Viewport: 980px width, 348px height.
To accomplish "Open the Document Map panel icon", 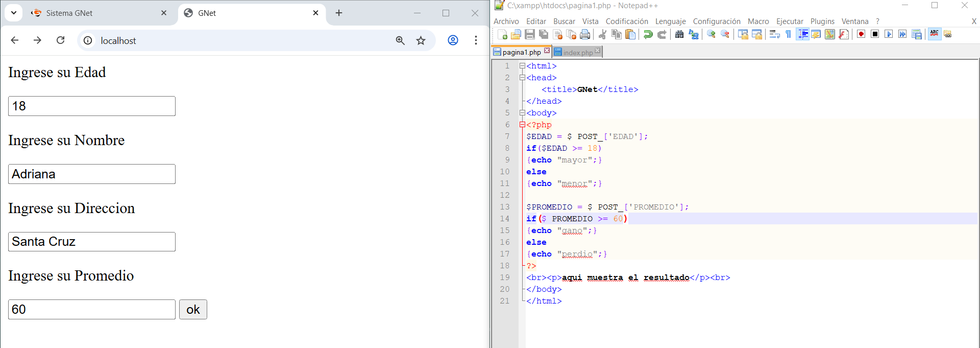I will coord(830,34).
